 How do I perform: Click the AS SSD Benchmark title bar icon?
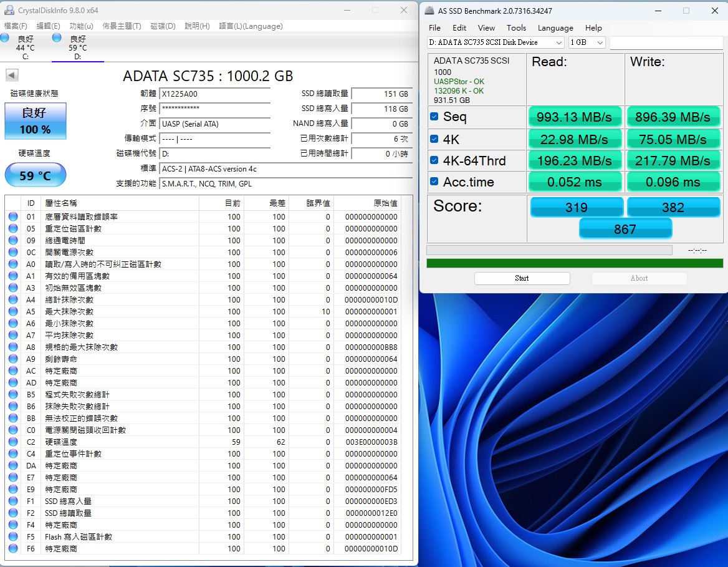[429, 10]
